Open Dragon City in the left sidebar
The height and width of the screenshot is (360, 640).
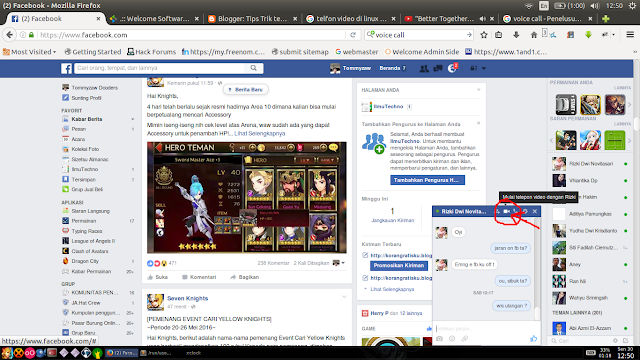coord(85,261)
